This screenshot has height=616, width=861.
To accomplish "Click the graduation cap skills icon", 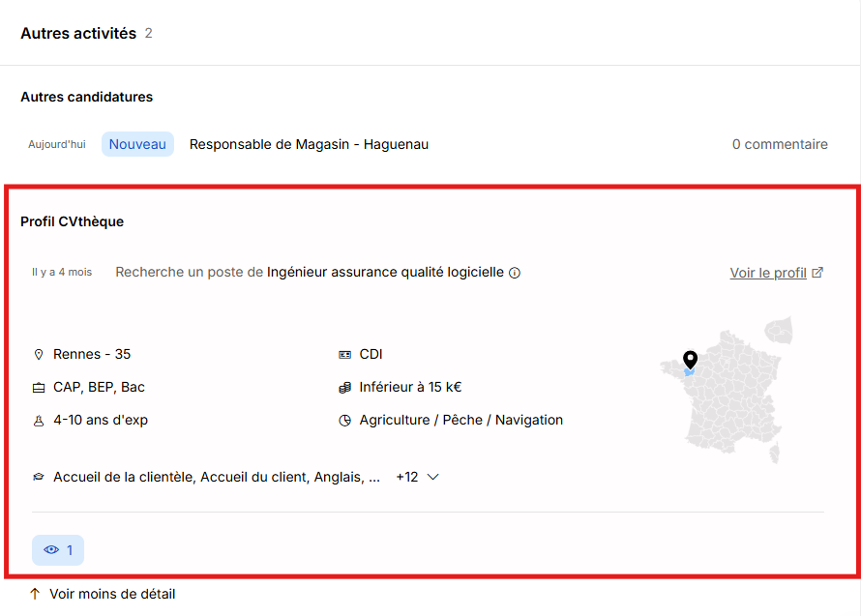I will [39, 477].
